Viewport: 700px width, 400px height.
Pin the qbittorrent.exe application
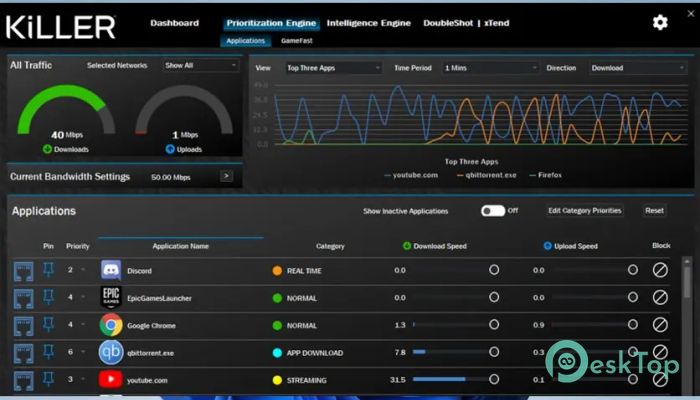tap(48, 352)
